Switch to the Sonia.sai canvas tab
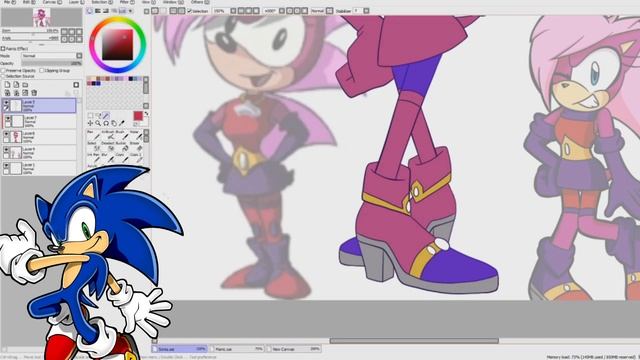This screenshot has width=640, height=360. click(x=179, y=349)
